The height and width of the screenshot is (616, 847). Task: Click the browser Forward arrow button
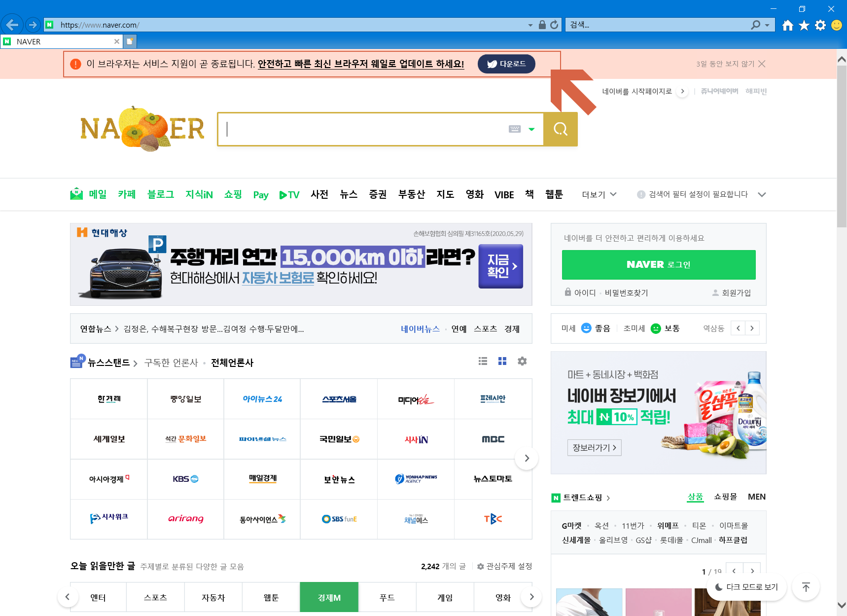click(33, 25)
